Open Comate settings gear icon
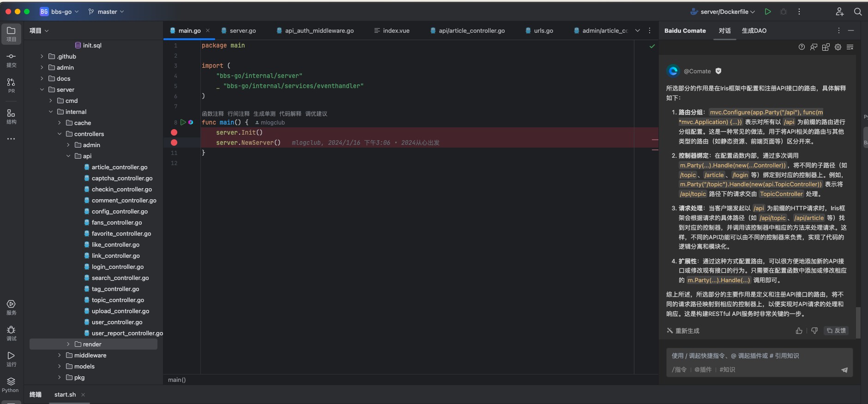This screenshot has width=868, height=404. point(838,47)
